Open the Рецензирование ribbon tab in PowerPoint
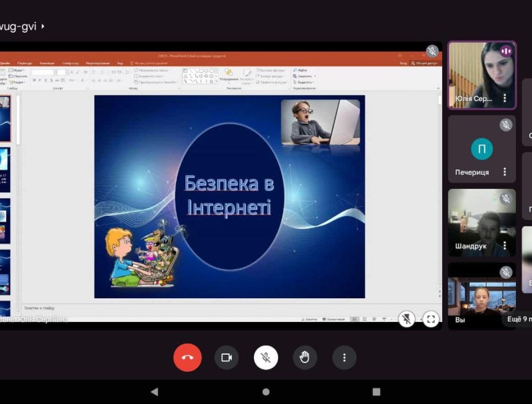532x404 pixels. point(97,63)
